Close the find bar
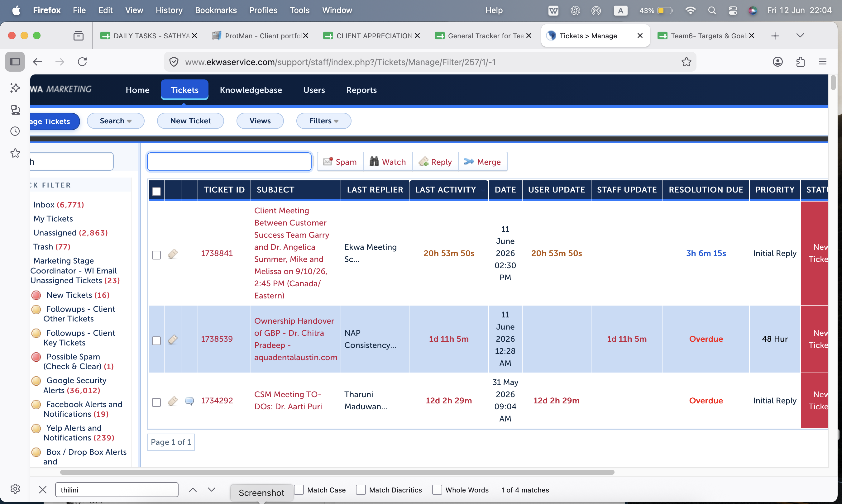The width and height of the screenshot is (842, 504). pos(42,490)
